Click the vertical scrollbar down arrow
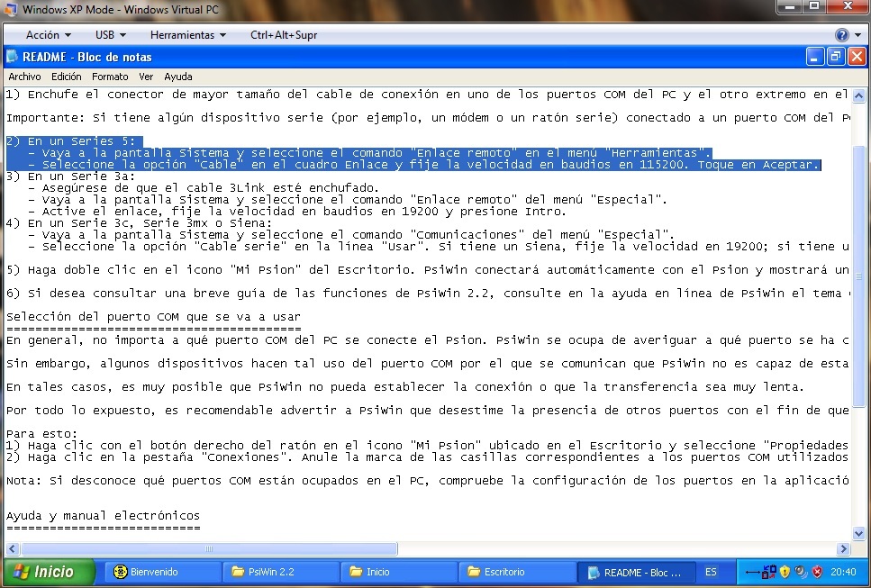The image size is (871, 588). 858,534
